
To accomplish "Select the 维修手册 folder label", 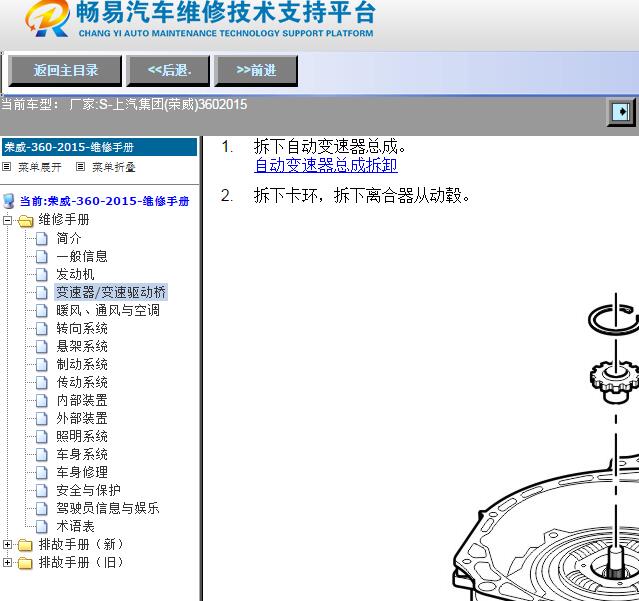I will pyautogui.click(x=64, y=220).
